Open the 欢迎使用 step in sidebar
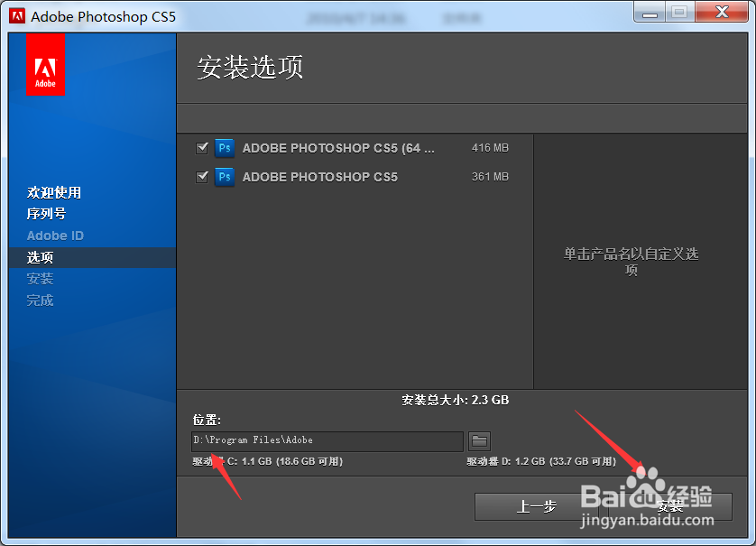756x546 pixels. point(53,192)
